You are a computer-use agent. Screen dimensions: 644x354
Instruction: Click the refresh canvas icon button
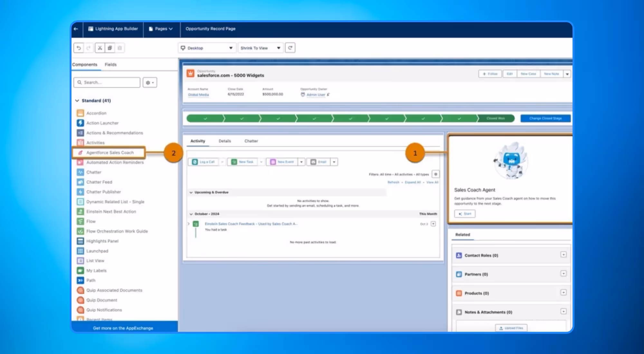[x=290, y=48]
